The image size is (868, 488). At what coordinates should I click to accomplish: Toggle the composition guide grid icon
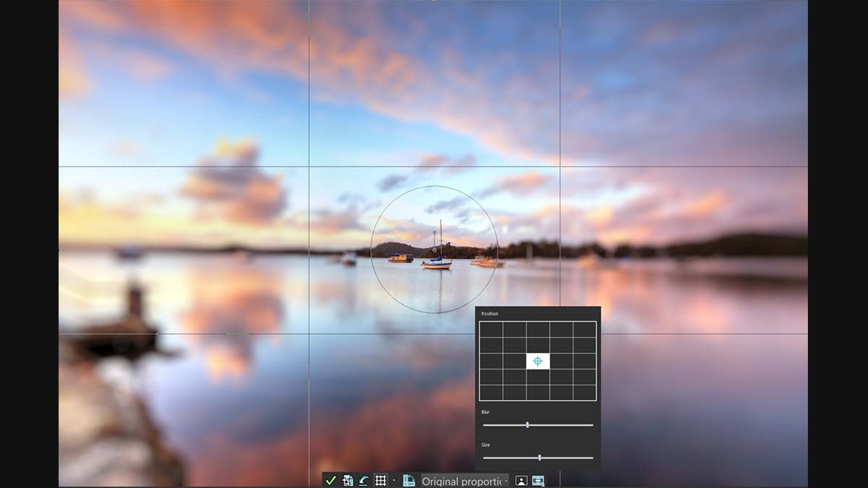[380, 481]
